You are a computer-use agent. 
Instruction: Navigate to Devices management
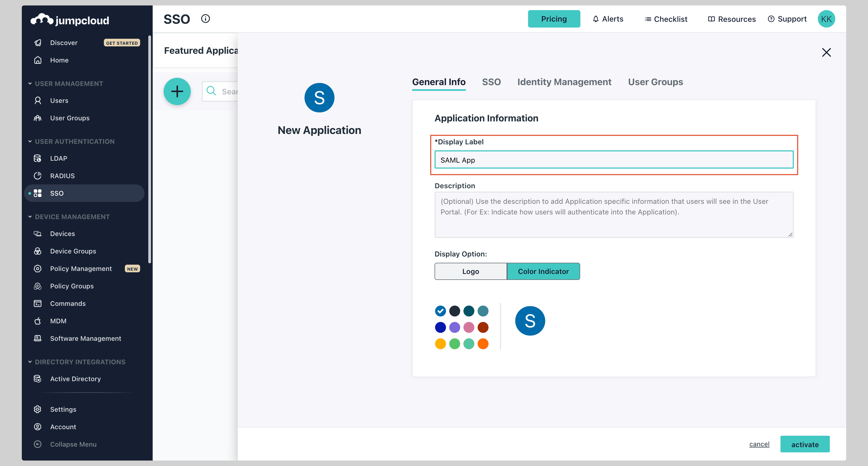pyautogui.click(x=62, y=233)
